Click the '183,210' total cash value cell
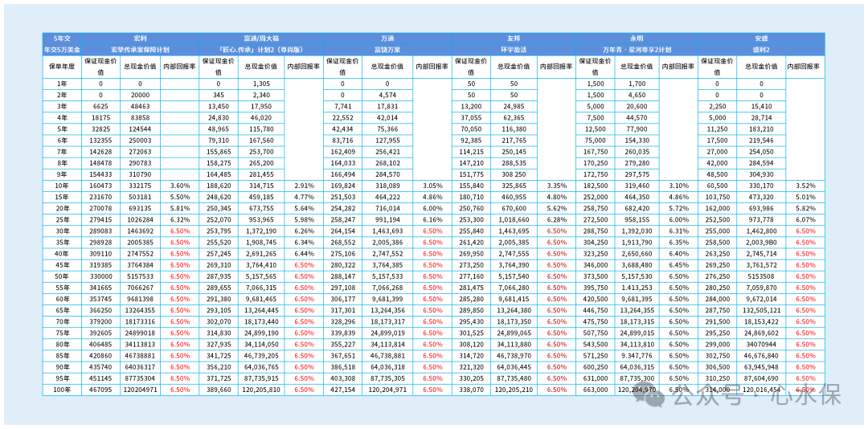 pos(762,128)
